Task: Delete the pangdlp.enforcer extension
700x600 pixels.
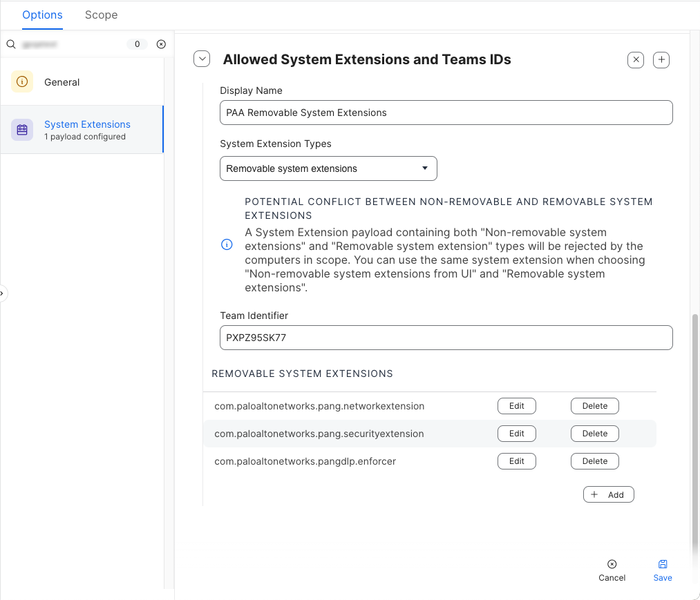Action: pyautogui.click(x=594, y=461)
